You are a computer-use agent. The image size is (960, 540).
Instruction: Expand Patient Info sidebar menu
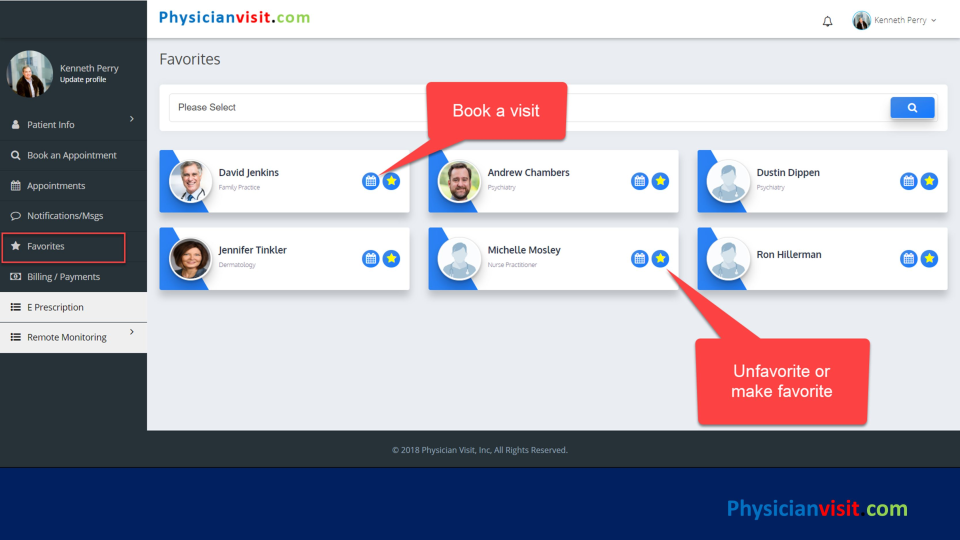73,124
